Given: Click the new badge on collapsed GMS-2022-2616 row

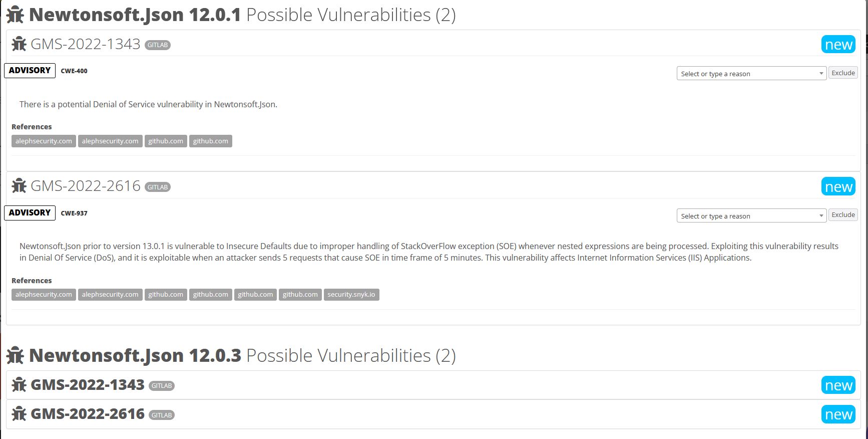Looking at the screenshot, I should (x=838, y=414).
